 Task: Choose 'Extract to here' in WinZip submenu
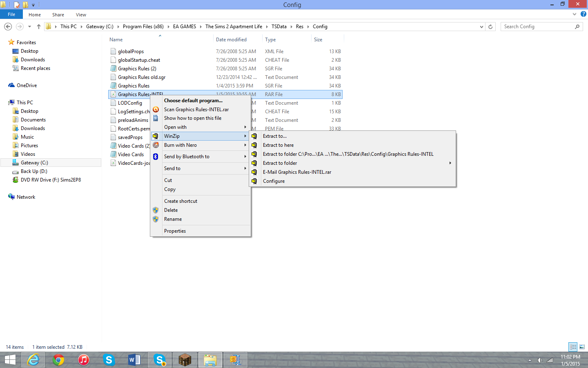(278, 145)
